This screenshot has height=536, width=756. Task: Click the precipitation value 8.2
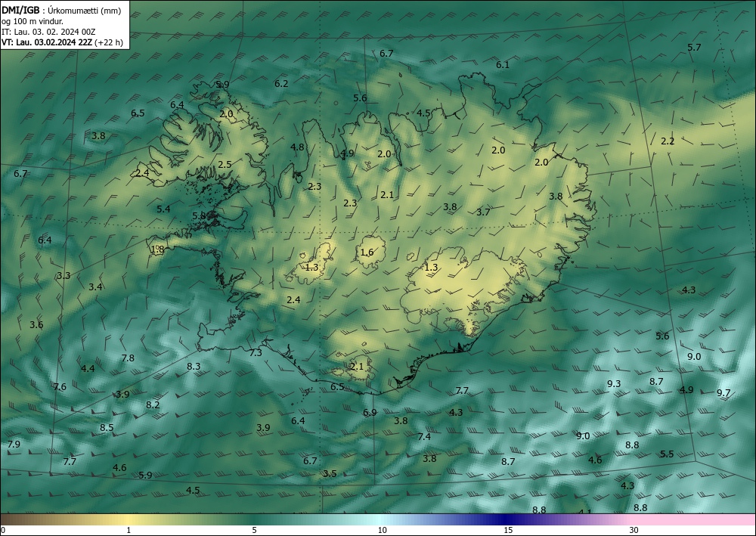coord(153,405)
